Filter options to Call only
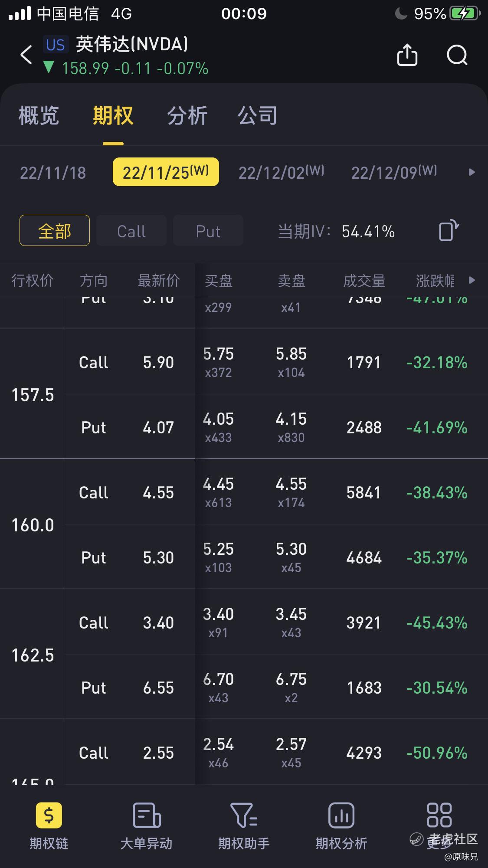Image resolution: width=488 pixels, height=868 pixels. 131,230
